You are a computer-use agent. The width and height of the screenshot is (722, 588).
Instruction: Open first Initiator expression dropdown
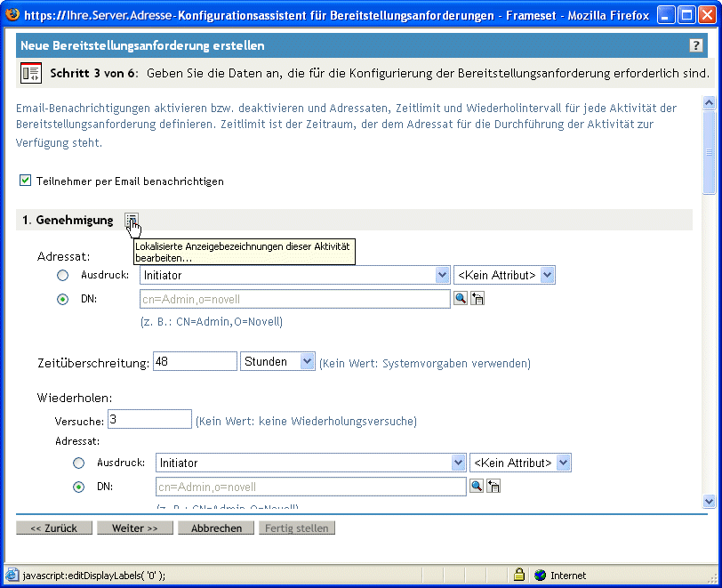[294, 275]
